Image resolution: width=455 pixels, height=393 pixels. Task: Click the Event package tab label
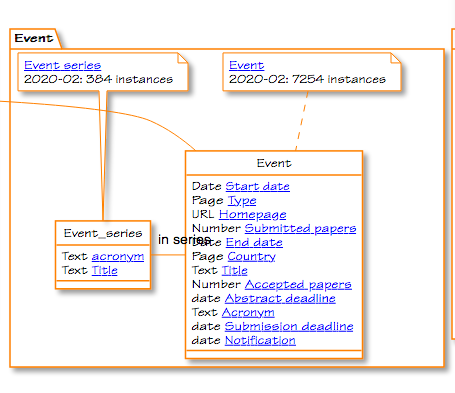click(x=34, y=38)
